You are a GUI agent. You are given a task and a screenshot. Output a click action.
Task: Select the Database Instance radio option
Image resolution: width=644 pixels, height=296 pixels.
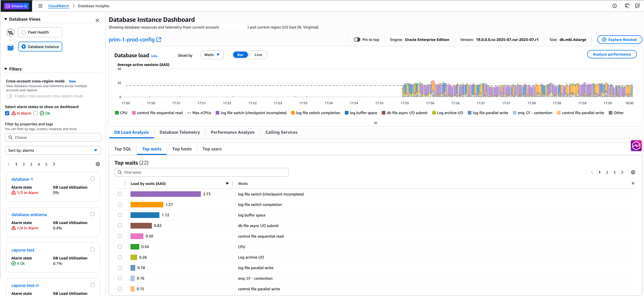coord(24,47)
